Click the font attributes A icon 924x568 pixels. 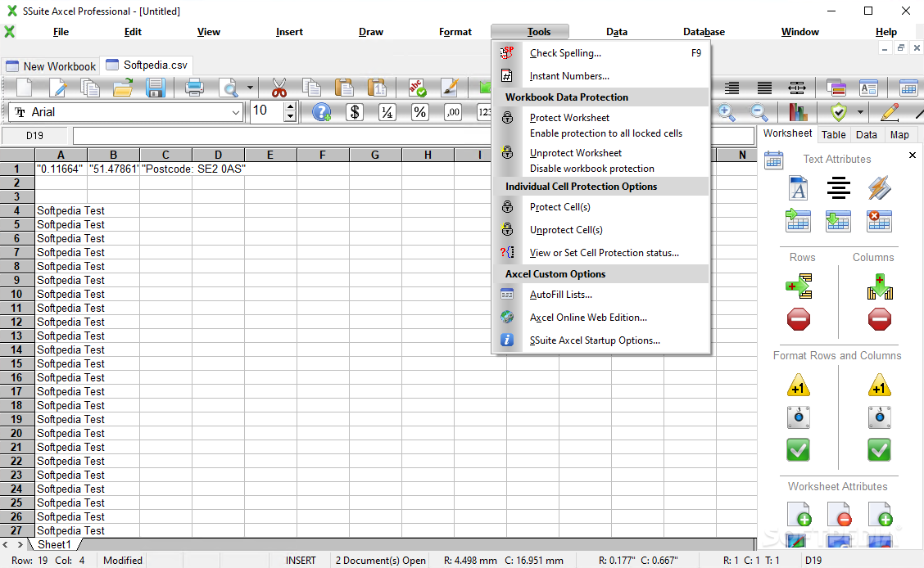(x=798, y=188)
